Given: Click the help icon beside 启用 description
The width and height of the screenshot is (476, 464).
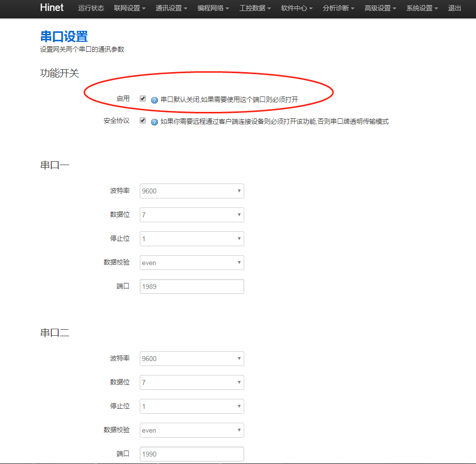Looking at the screenshot, I should coord(154,100).
